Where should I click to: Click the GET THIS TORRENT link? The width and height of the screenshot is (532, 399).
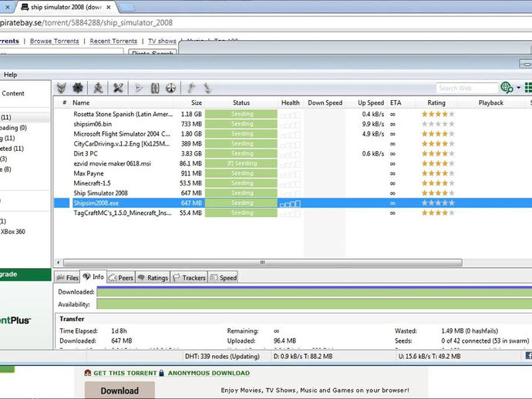(x=125, y=374)
